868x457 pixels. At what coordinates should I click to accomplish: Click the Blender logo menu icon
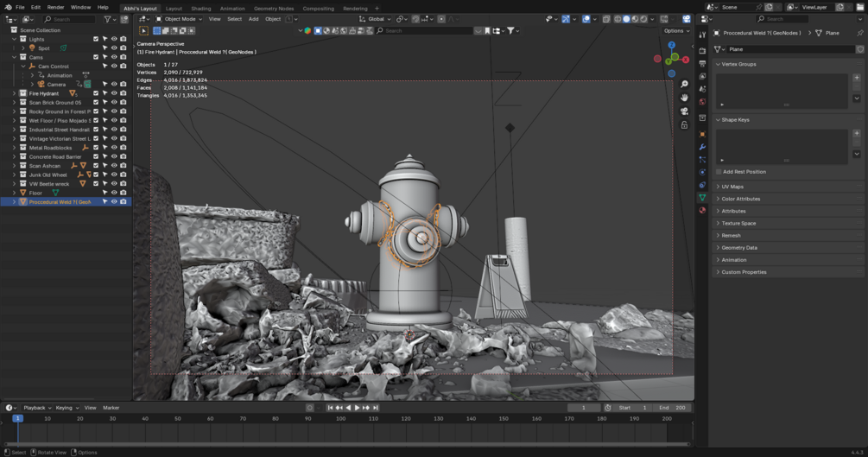coord(8,7)
